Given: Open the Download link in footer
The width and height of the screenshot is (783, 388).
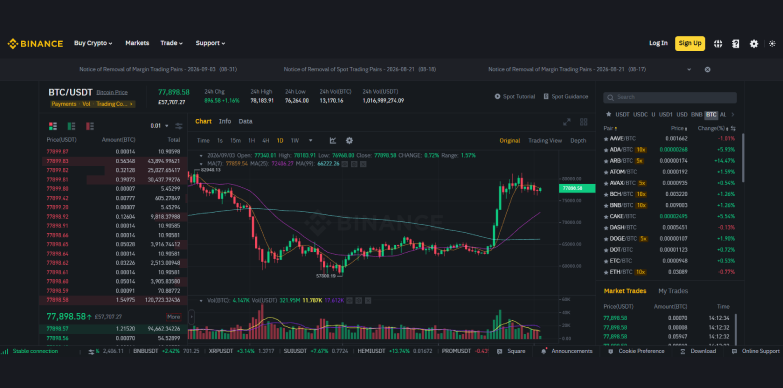Looking at the screenshot, I should (698, 351).
